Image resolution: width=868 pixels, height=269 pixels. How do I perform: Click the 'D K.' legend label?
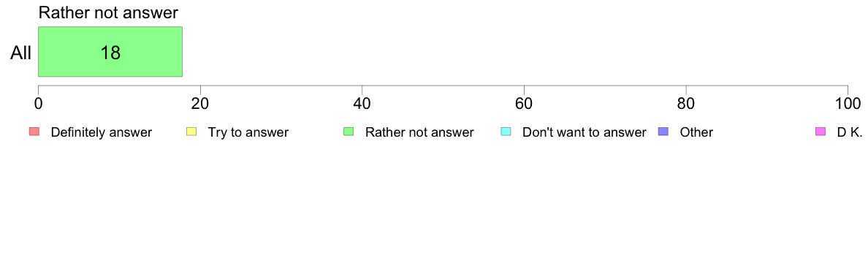850,132
